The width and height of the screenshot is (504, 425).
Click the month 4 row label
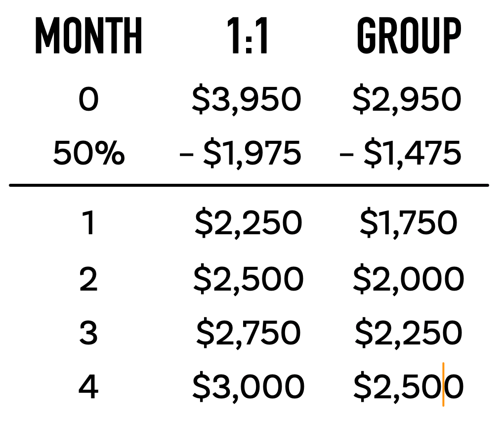coord(89,387)
